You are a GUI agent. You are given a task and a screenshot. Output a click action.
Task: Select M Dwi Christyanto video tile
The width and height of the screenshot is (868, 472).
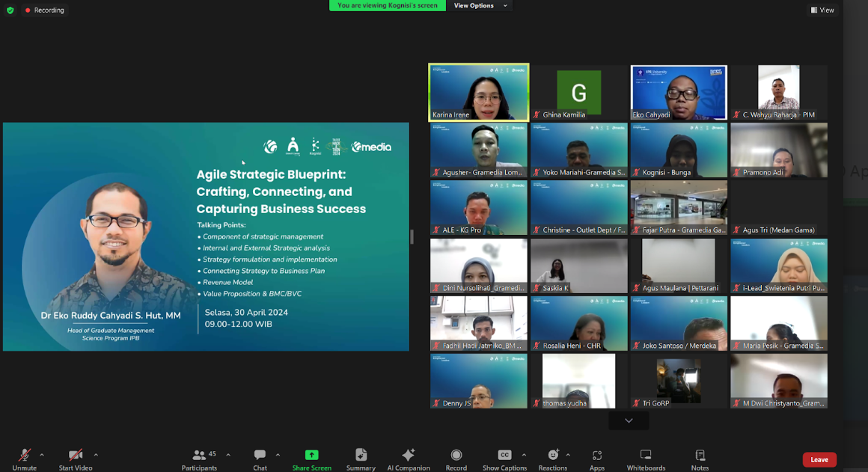tap(779, 381)
